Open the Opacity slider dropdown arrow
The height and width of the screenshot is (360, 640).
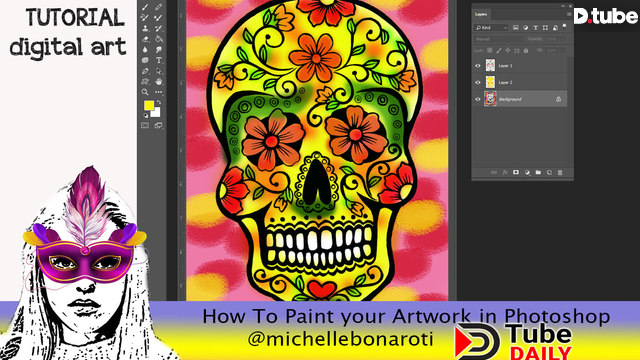(562, 39)
